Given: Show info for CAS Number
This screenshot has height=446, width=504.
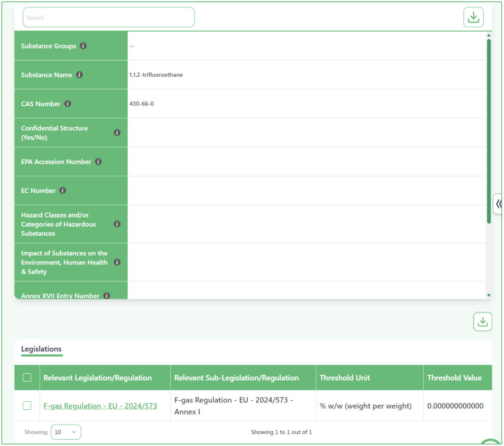Looking at the screenshot, I should 67,104.
